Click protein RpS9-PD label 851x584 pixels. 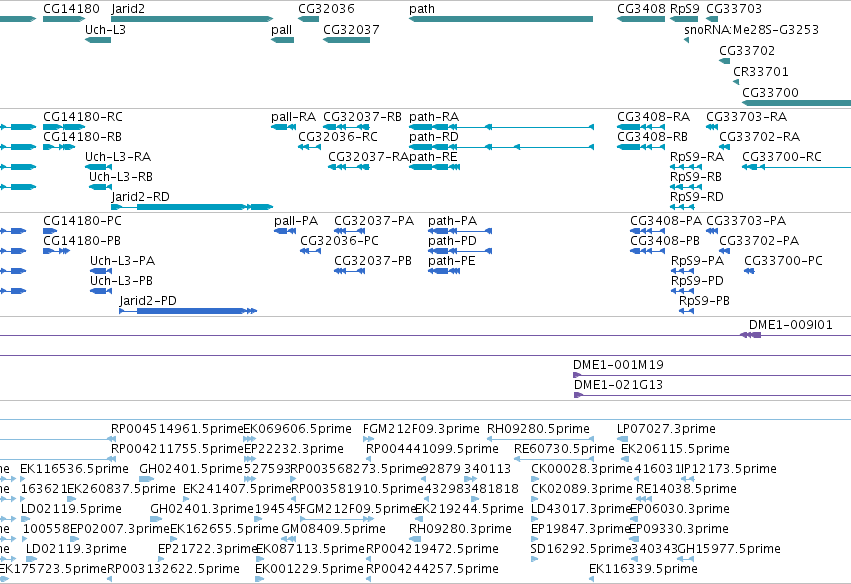tap(697, 281)
